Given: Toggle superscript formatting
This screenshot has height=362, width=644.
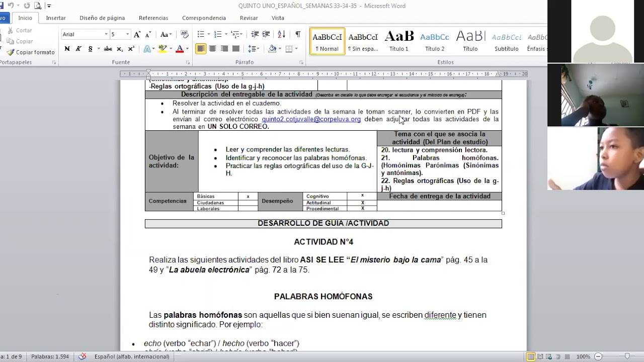Looking at the screenshot, I should pos(131,49).
